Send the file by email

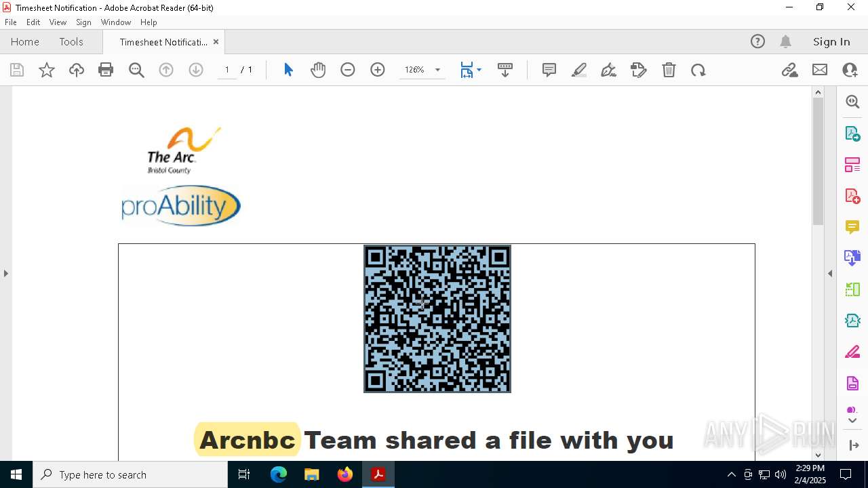point(820,70)
